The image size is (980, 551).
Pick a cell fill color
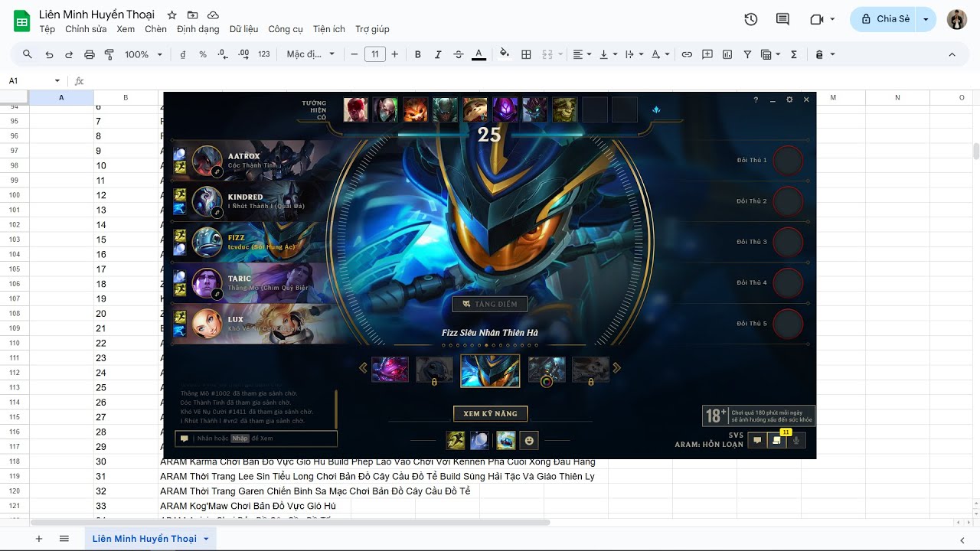click(x=505, y=54)
